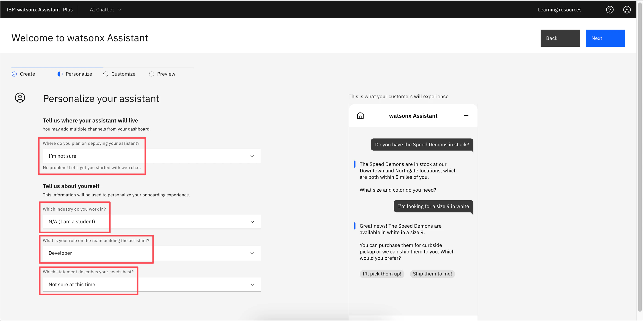Click the Personalize half-filled step icon
Screen dimensions: 644x321
point(60,74)
